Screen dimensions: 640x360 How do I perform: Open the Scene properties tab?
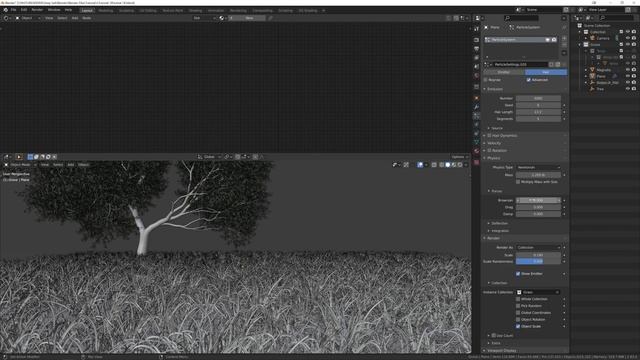pyautogui.click(x=476, y=67)
